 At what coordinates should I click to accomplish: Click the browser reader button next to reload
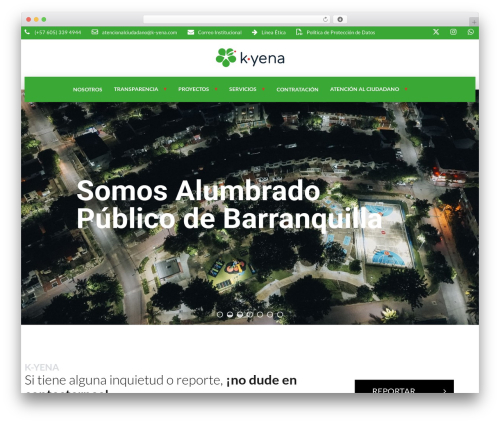pyautogui.click(x=340, y=20)
